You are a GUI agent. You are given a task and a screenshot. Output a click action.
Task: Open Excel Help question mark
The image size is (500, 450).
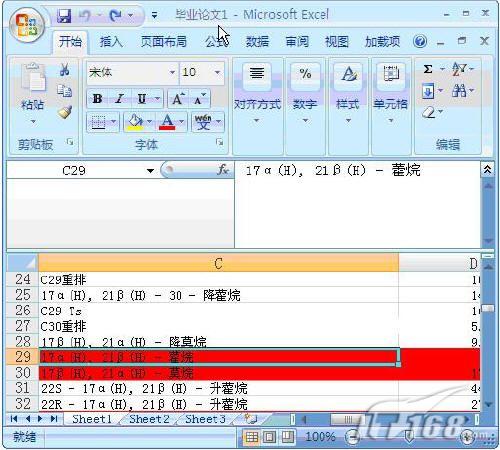click(420, 42)
